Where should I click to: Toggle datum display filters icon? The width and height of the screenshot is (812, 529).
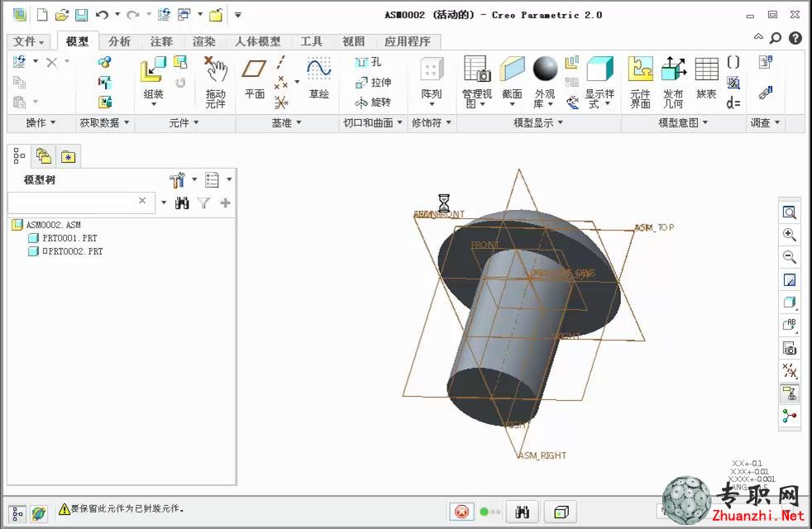(789, 370)
